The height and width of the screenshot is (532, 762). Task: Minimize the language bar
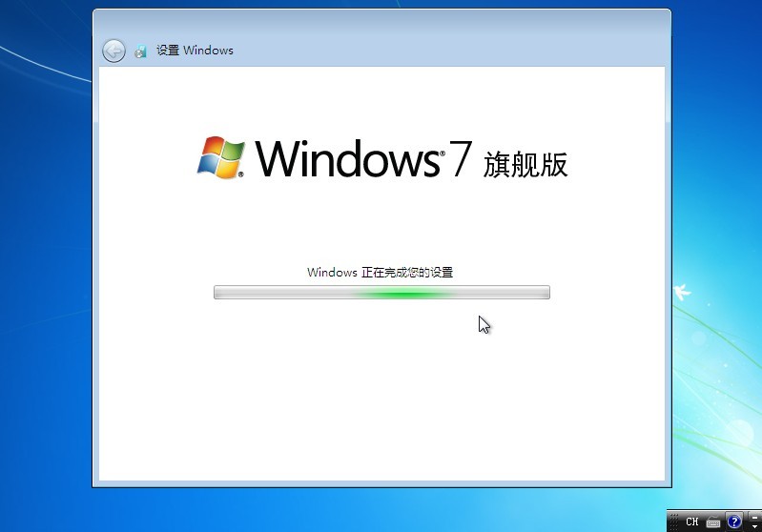(752, 517)
